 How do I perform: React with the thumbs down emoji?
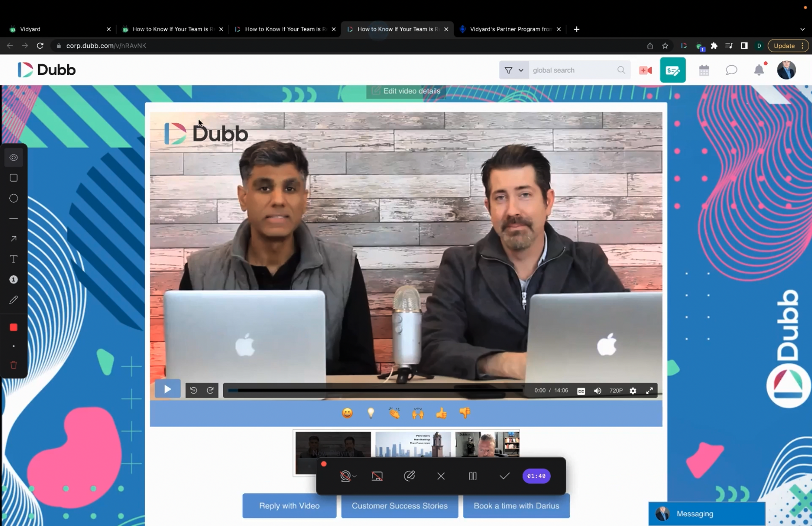(465, 413)
